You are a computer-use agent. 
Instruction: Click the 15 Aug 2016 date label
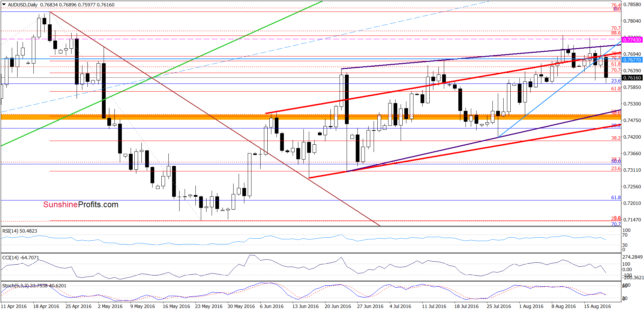(x=597, y=306)
